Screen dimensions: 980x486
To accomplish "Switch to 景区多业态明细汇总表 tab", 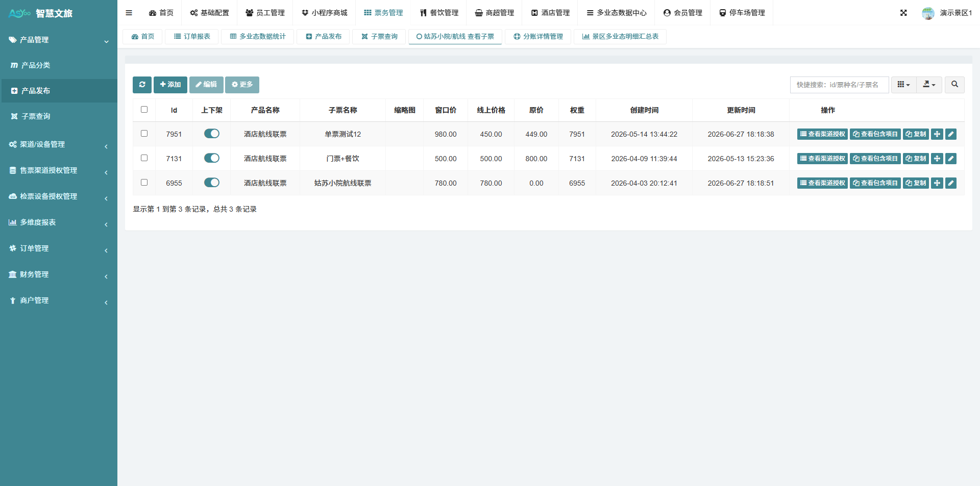I will tap(620, 37).
